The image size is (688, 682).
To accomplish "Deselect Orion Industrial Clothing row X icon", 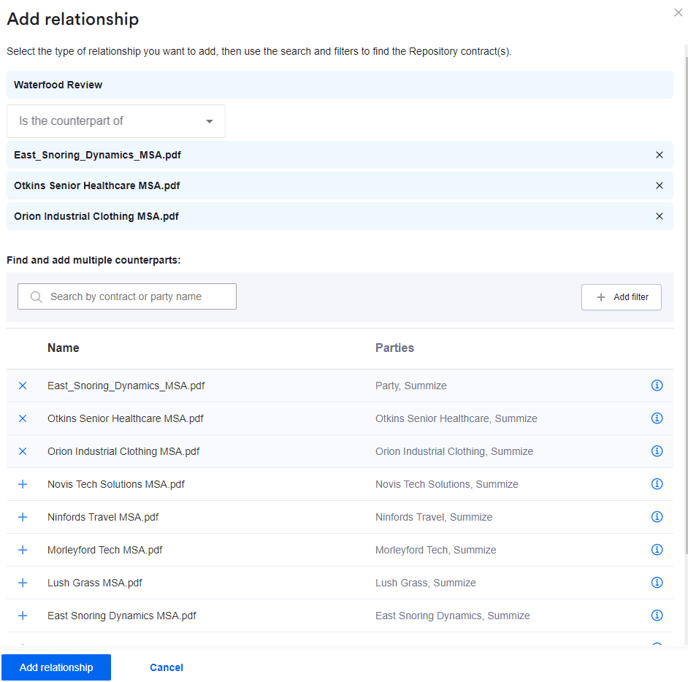I will tap(23, 452).
